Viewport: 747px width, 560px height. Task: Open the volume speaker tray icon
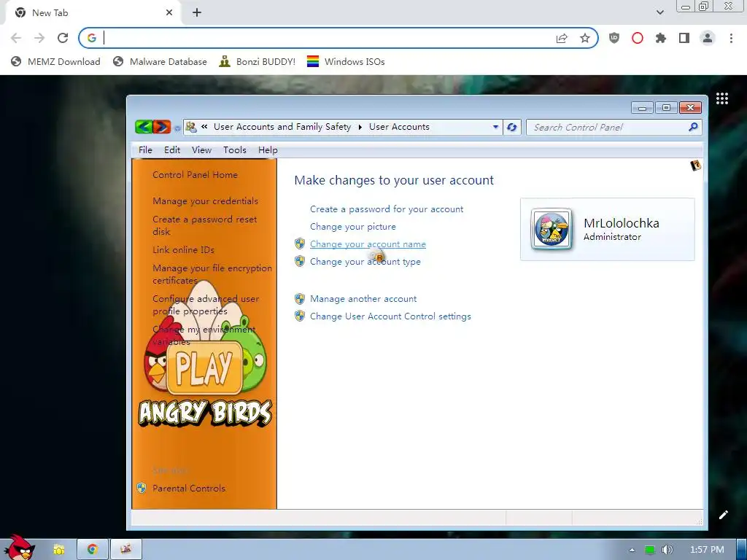[x=667, y=550]
